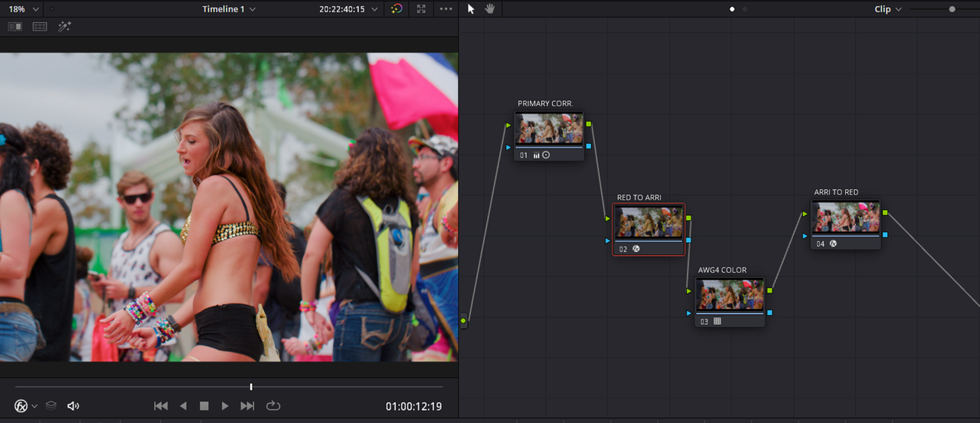Click the FX badge on node 04
Viewport: 980px width, 423px height.
click(x=833, y=243)
